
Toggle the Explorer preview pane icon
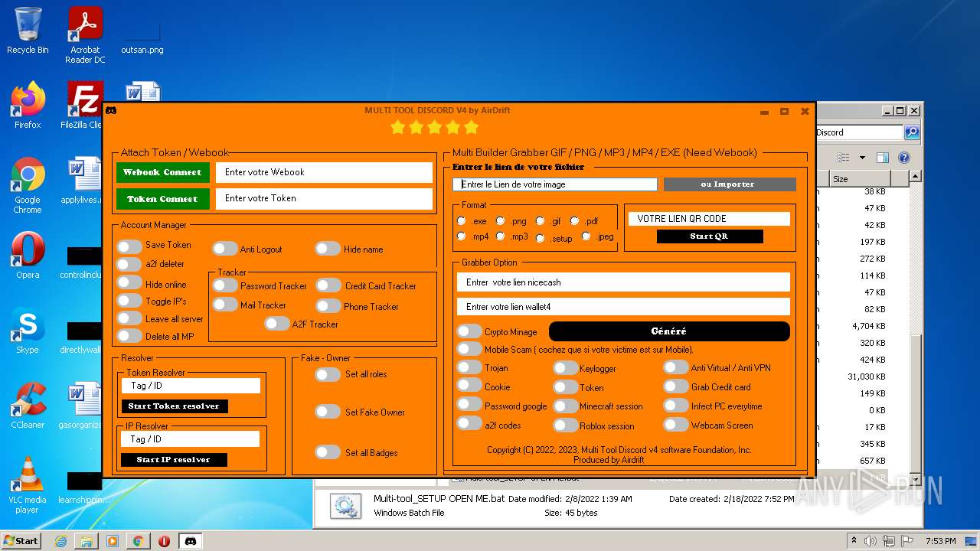point(882,158)
